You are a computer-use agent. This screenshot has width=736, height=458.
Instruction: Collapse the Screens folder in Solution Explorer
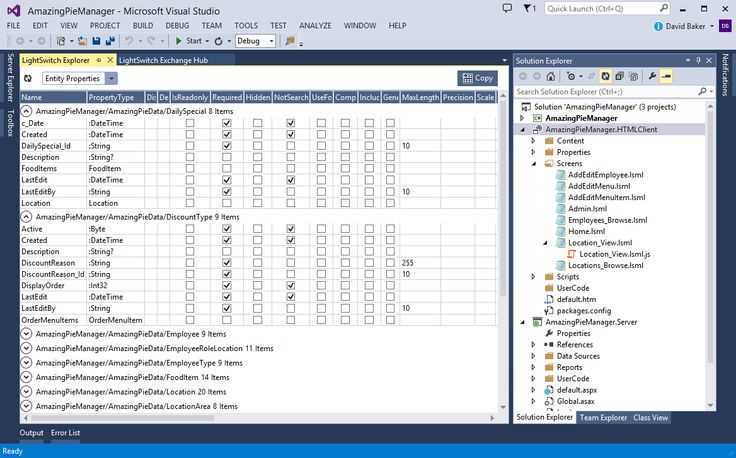coord(534,164)
